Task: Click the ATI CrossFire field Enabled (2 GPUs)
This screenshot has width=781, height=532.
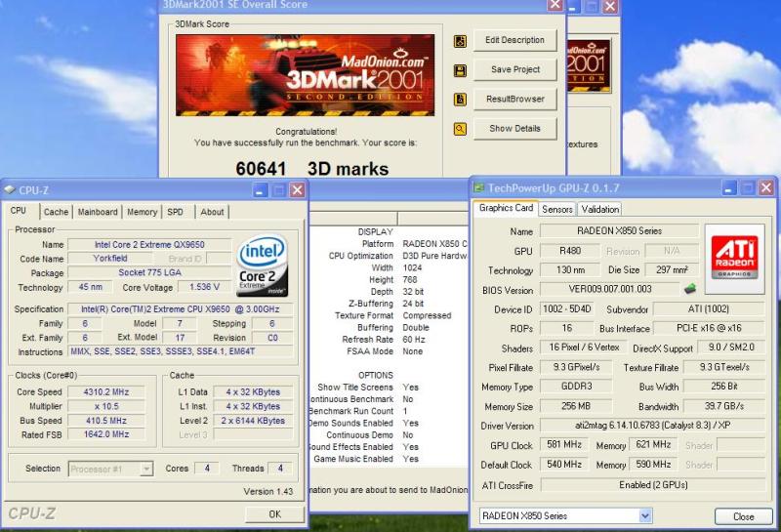Action: click(x=653, y=485)
